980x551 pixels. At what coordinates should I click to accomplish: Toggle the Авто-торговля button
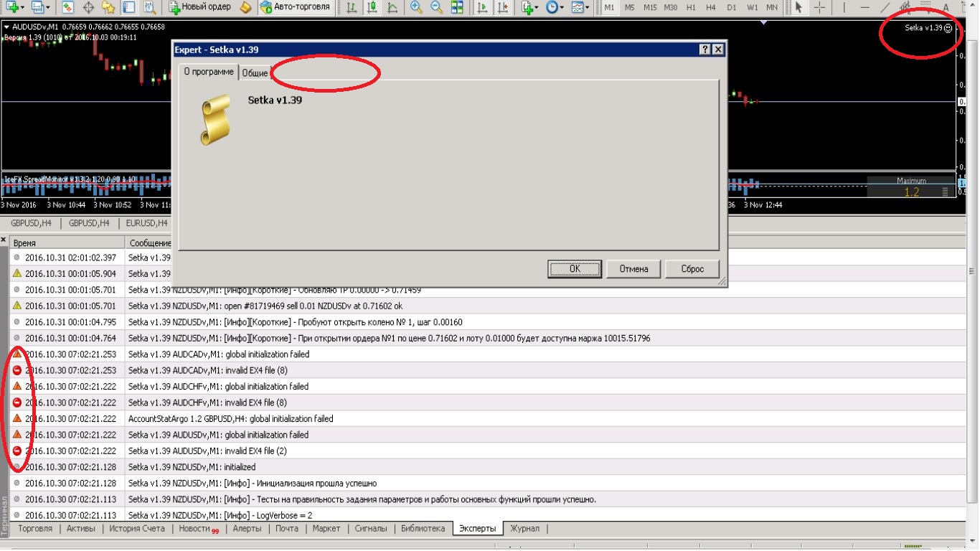tap(296, 7)
